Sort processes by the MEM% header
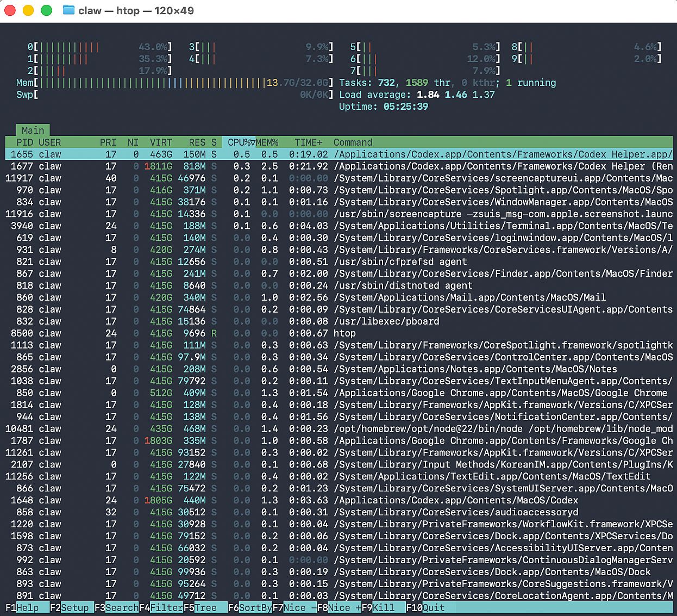677x616 pixels. click(267, 142)
